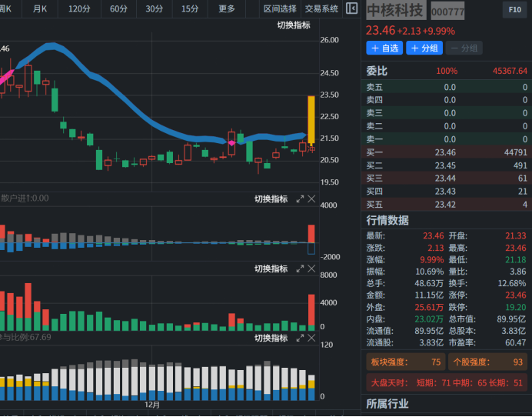Select the 60分 timeframe tab
This screenshot has width=532, height=417.
pos(118,8)
